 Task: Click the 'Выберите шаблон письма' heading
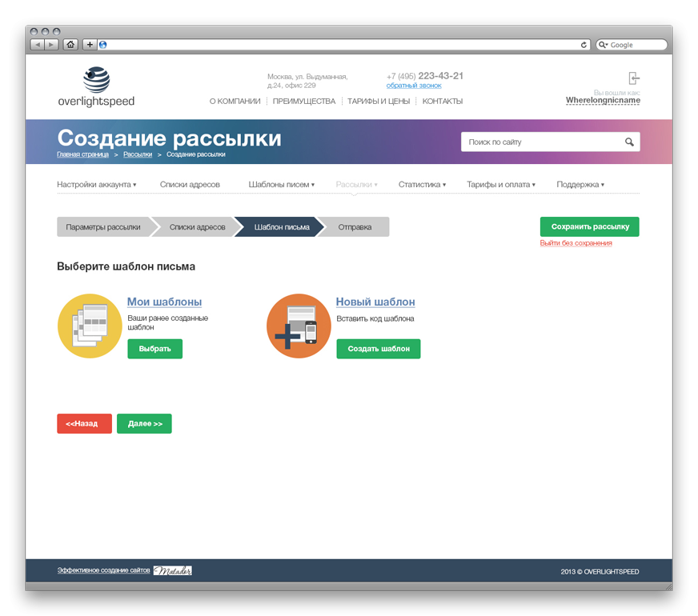coord(126,266)
